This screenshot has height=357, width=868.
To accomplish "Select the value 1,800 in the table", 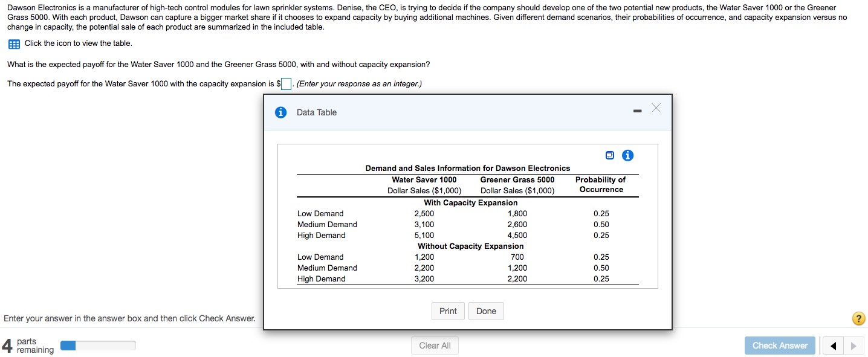I will pyautogui.click(x=517, y=213).
